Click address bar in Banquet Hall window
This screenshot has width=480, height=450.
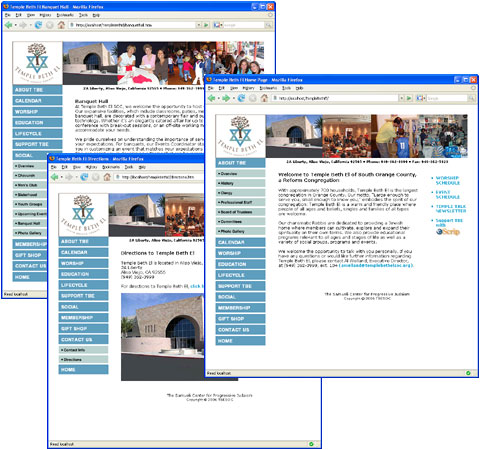click(x=132, y=25)
